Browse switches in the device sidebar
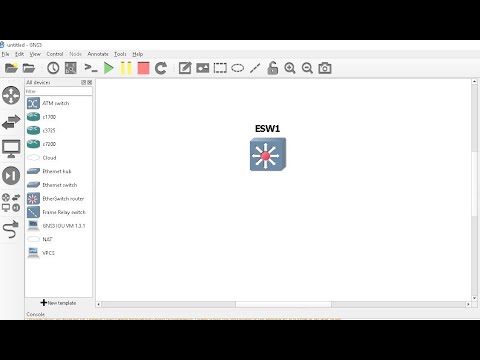 click(x=11, y=122)
